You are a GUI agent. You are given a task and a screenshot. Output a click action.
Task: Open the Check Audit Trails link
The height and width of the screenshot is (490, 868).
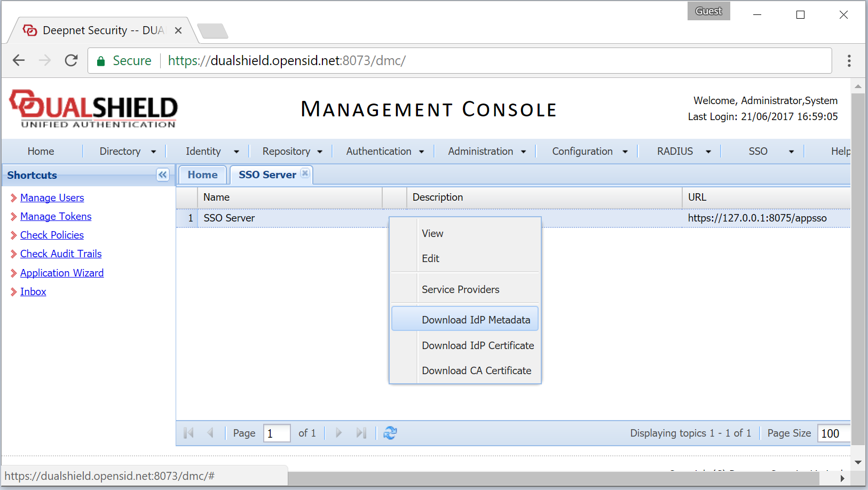coord(61,254)
